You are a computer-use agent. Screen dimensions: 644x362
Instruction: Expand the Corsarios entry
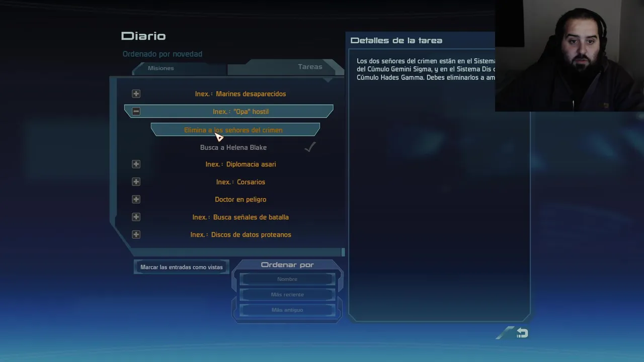[x=136, y=182]
